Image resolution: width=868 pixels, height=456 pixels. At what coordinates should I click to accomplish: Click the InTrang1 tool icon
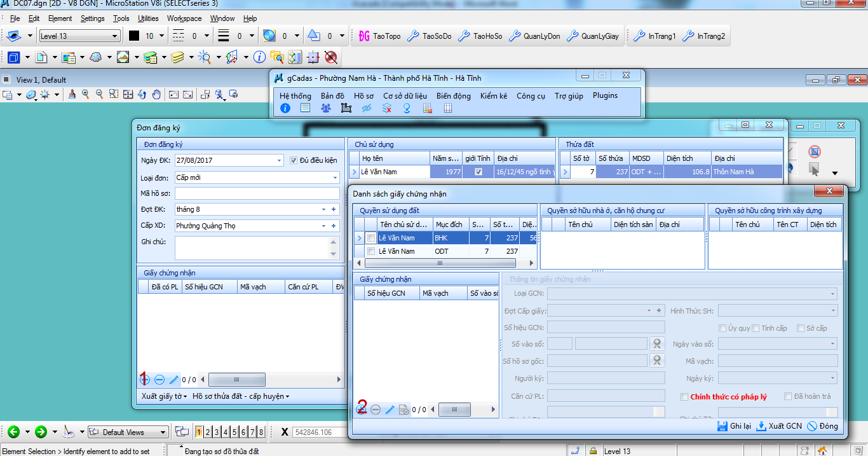639,36
